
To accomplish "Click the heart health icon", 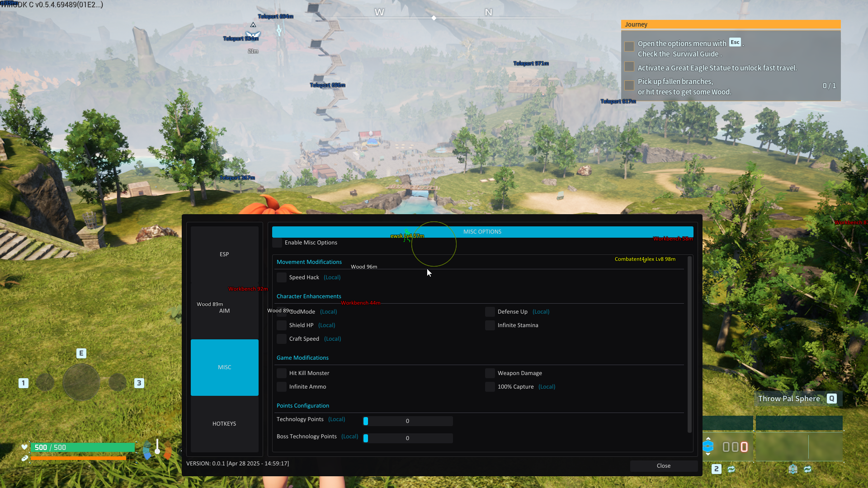I will [24, 447].
